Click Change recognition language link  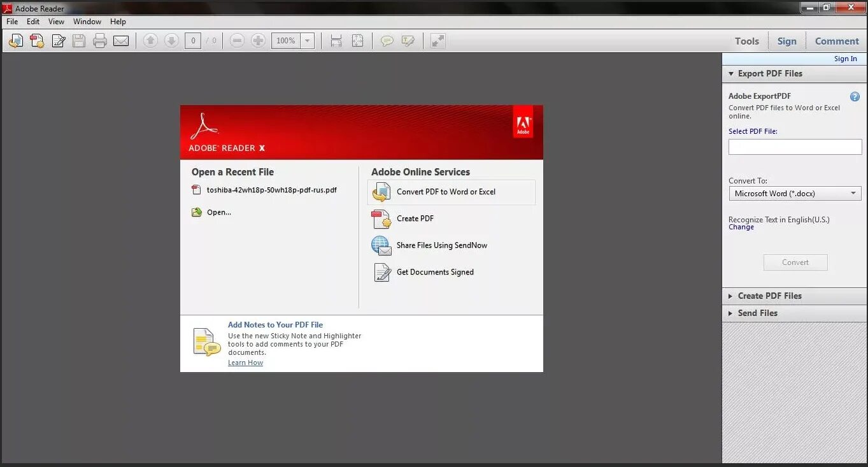click(741, 227)
